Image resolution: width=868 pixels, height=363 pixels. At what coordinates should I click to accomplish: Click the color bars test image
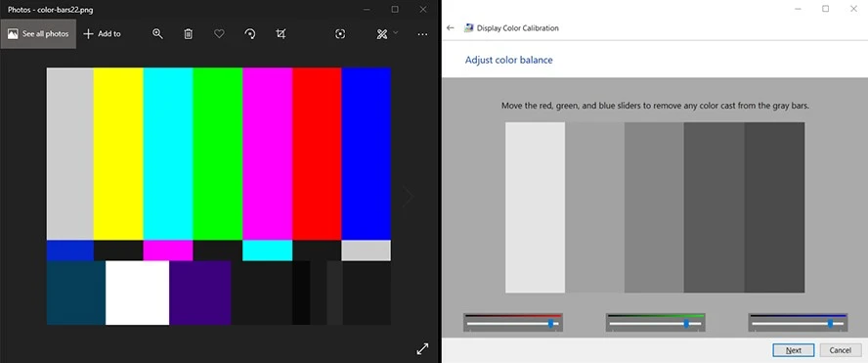pos(219,197)
